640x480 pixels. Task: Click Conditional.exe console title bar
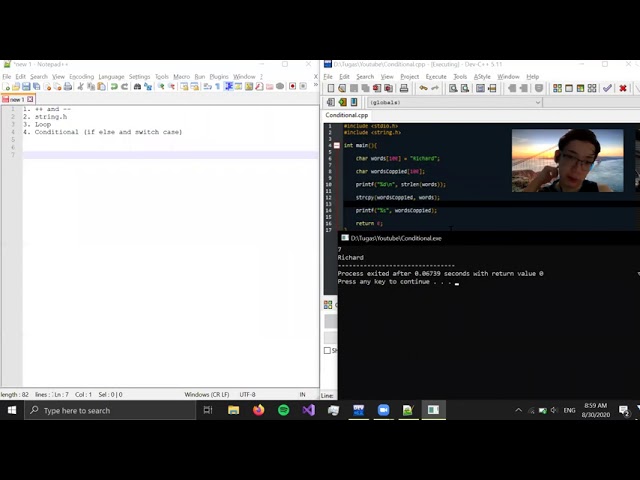(x=489, y=238)
